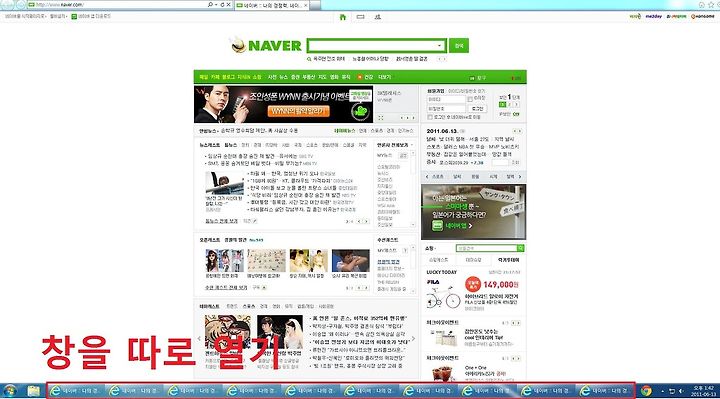Click the mezday link at top right
The image size is (720, 399).
[653, 16]
